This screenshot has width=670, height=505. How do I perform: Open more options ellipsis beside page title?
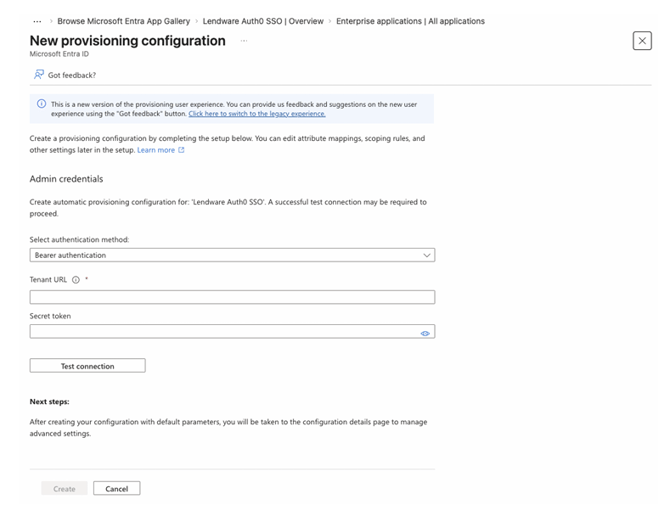pyautogui.click(x=244, y=40)
